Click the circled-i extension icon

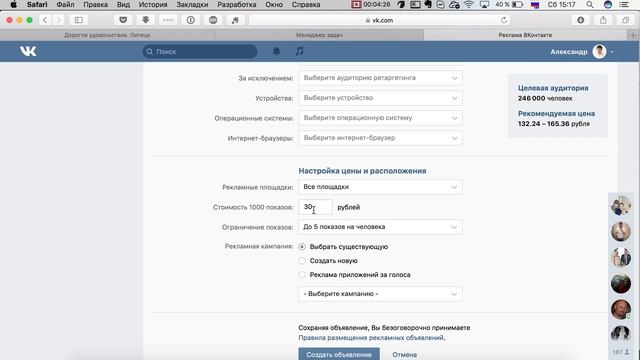(x=191, y=20)
